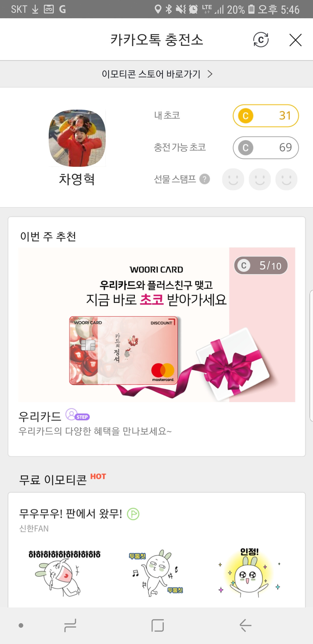Tap the green P icon beside emoticon title
Screen dimensions: 313x644
(x=133, y=514)
